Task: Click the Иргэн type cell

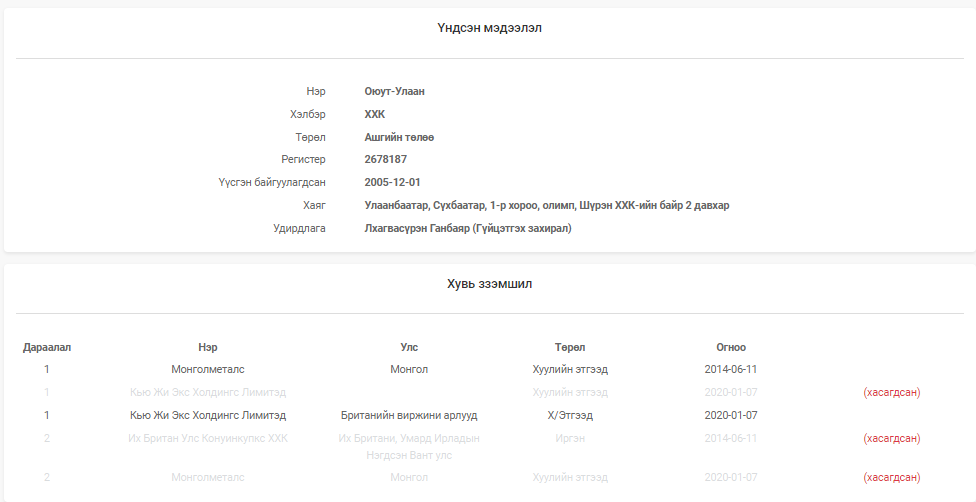Action: (x=570, y=438)
